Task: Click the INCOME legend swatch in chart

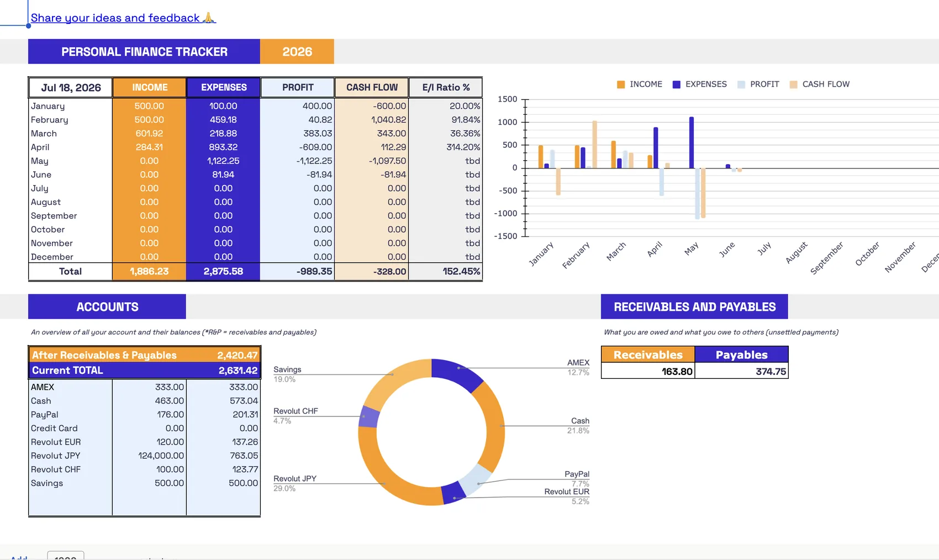Action: pos(621,84)
